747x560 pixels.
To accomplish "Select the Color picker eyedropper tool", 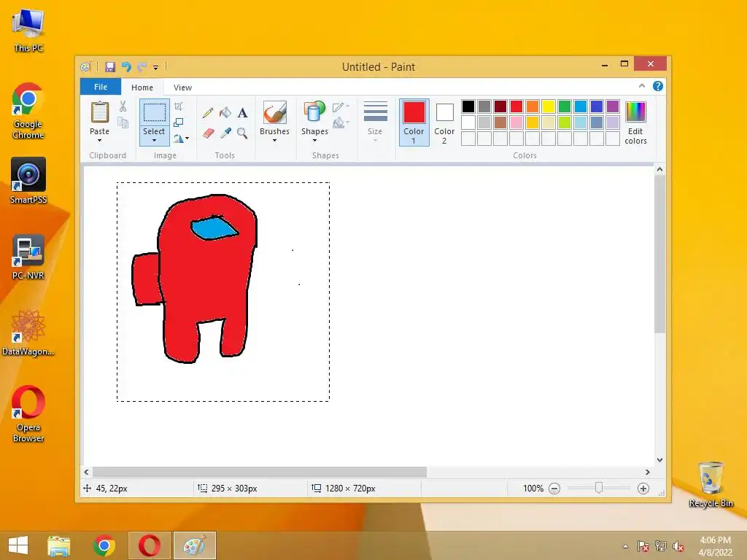I will click(x=225, y=133).
